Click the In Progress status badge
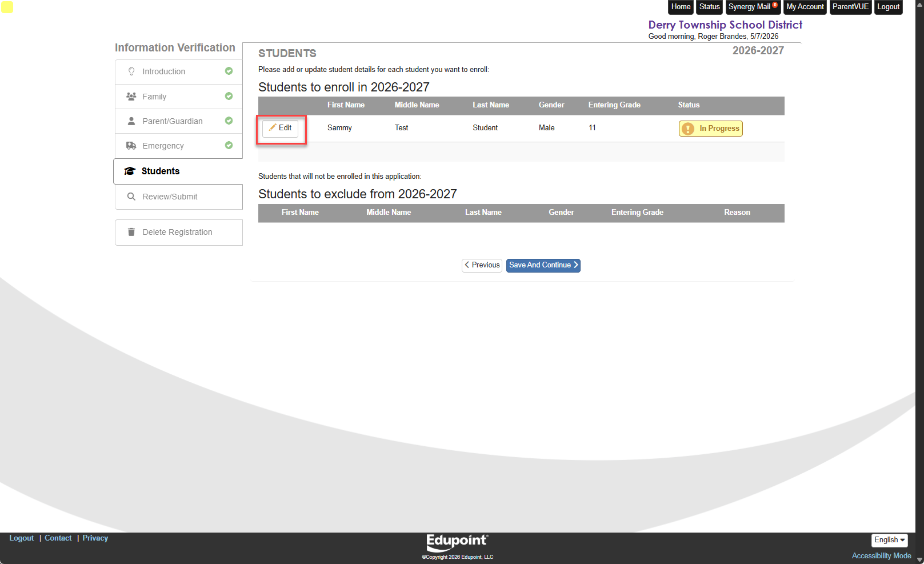The height and width of the screenshot is (564, 924). pos(711,129)
